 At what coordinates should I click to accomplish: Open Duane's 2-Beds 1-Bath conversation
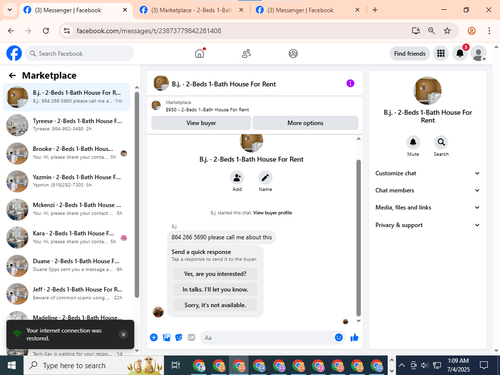[67, 266]
